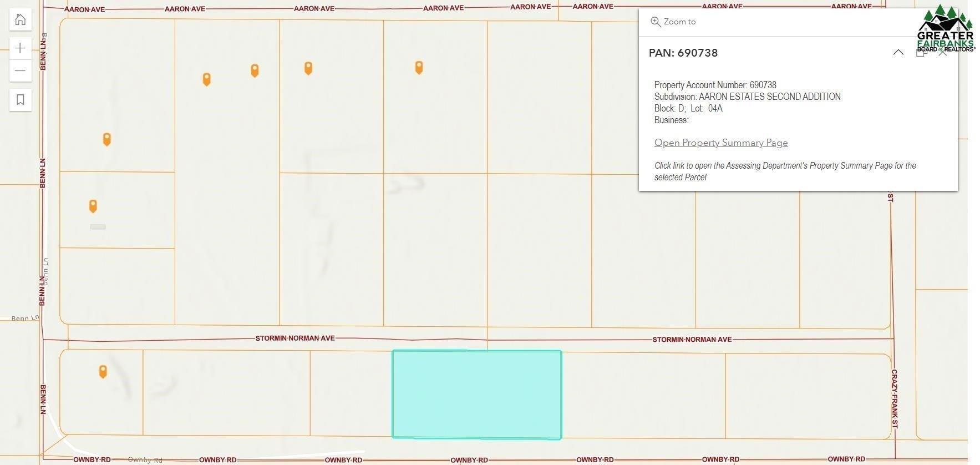Close the parcel info popup

(x=943, y=53)
